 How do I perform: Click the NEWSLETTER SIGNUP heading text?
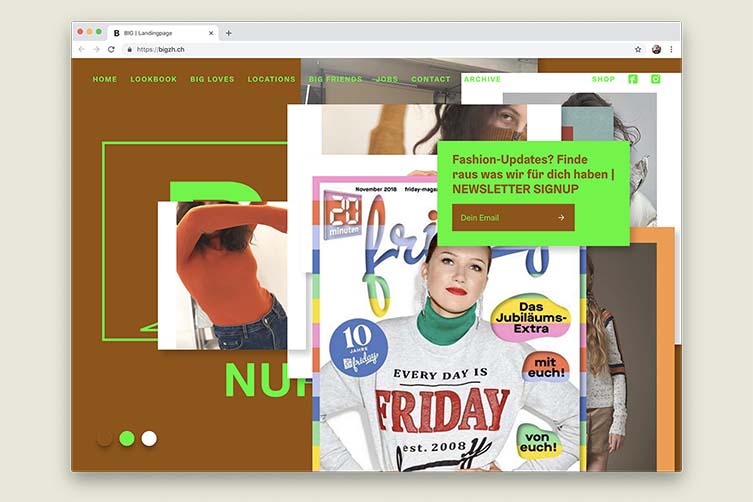click(x=515, y=189)
